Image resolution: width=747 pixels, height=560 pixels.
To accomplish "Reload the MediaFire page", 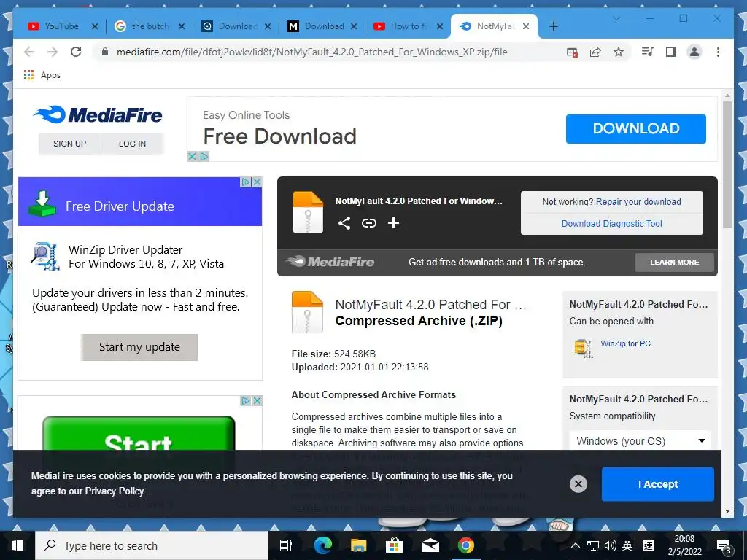I will (x=76, y=52).
